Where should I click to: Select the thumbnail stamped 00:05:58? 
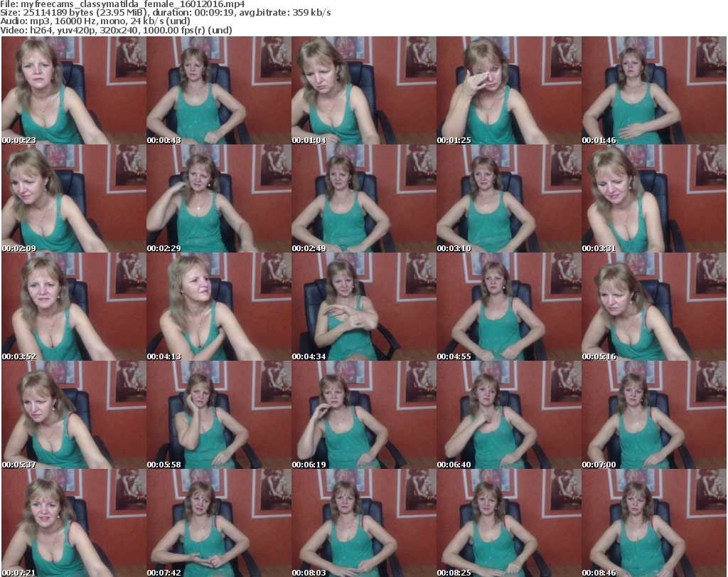[x=219, y=415]
